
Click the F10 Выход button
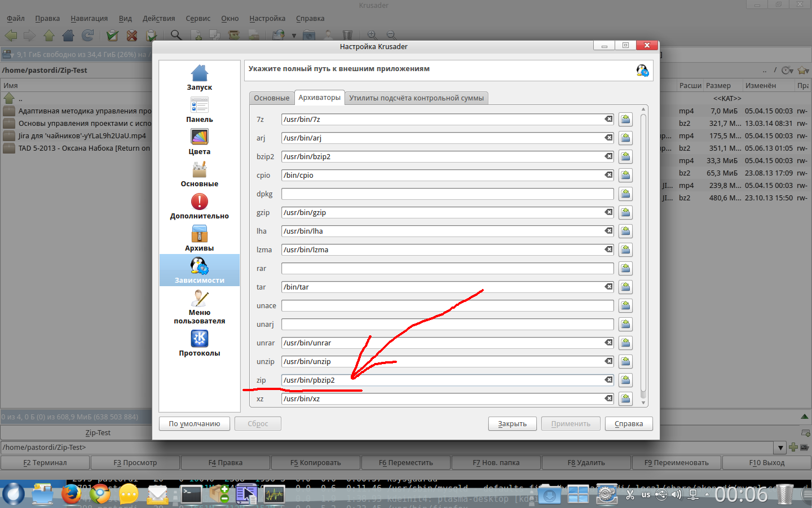(767, 463)
